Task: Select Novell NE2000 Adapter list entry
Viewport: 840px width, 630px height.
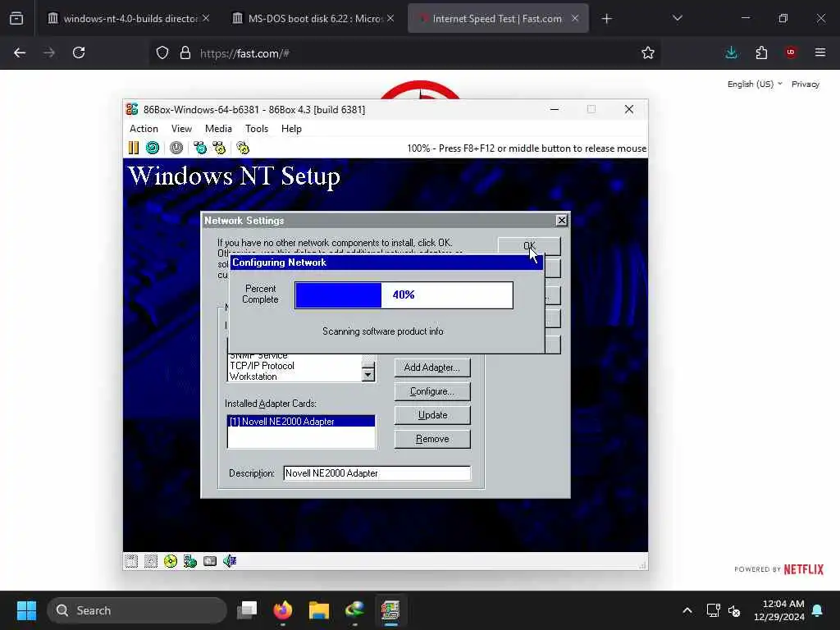Action: point(301,422)
